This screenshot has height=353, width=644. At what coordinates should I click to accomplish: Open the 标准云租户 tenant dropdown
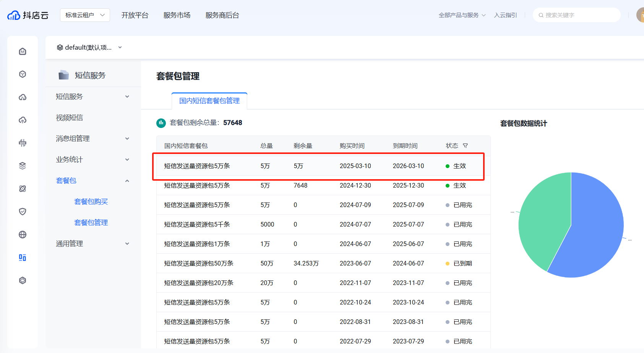point(85,15)
